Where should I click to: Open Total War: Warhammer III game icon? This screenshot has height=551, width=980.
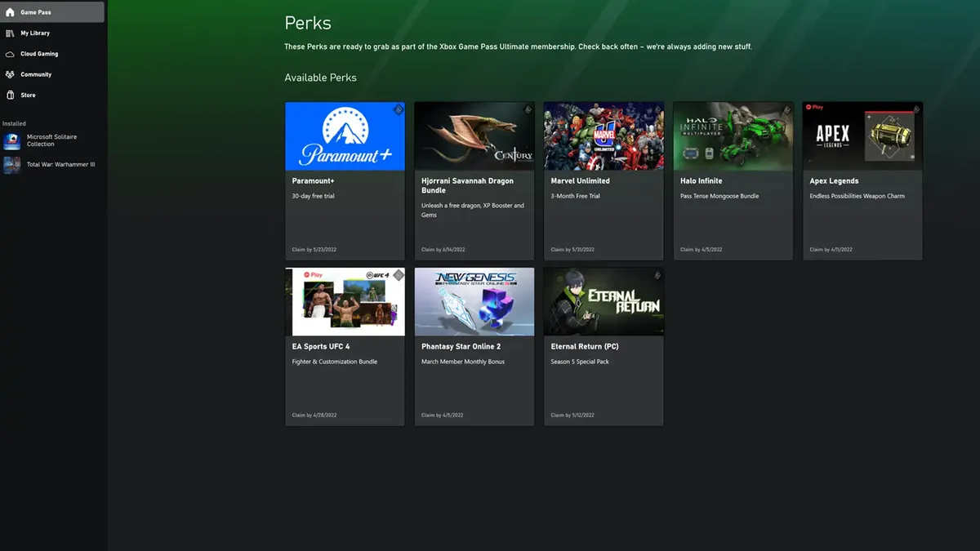[x=12, y=165]
